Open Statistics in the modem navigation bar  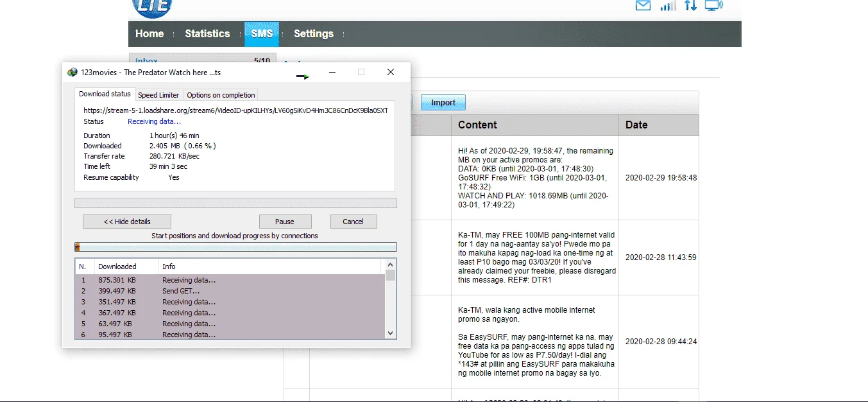pyautogui.click(x=207, y=34)
